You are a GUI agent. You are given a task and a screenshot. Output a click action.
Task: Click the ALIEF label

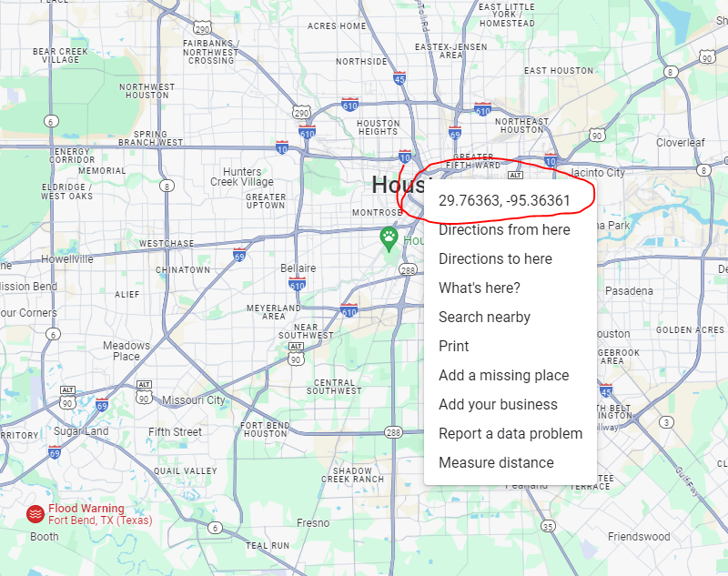click(126, 295)
